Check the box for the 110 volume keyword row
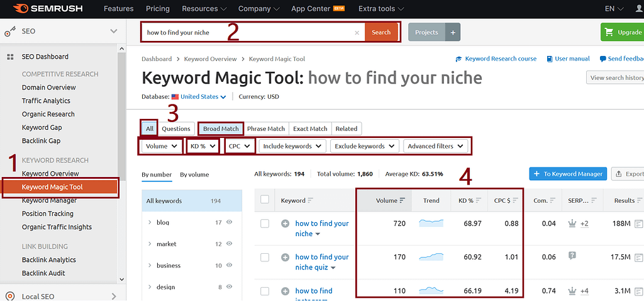This screenshot has height=301, width=644. (265, 291)
